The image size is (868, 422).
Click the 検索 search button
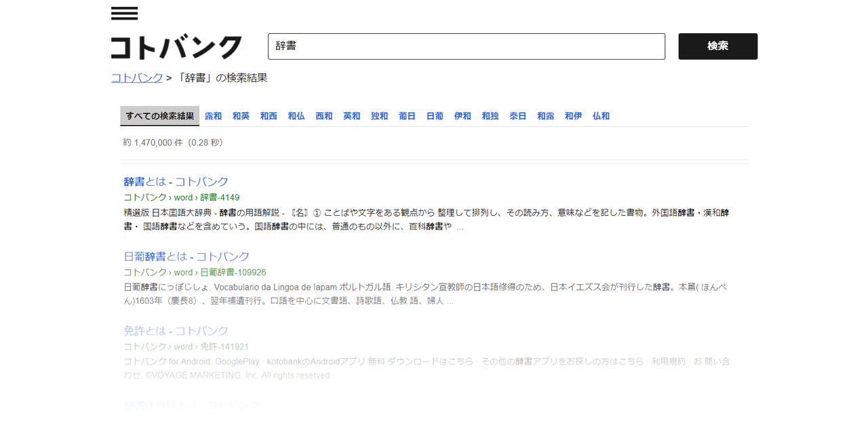coord(717,46)
